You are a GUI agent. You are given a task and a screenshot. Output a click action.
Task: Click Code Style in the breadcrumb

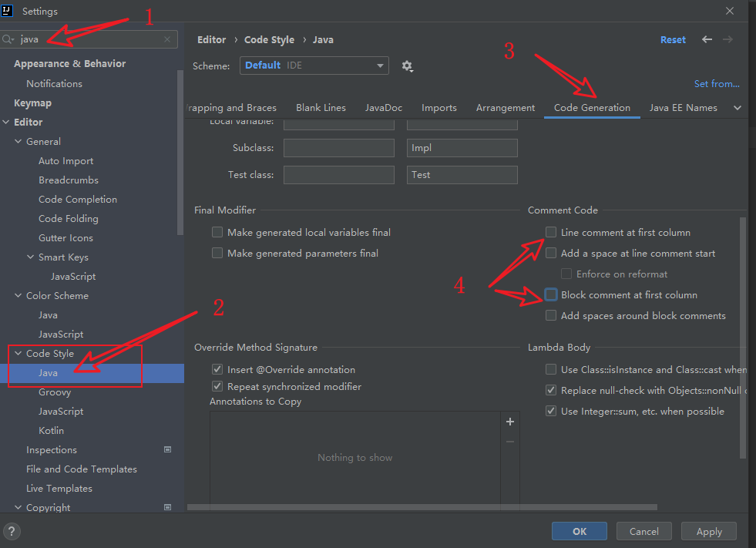click(269, 39)
